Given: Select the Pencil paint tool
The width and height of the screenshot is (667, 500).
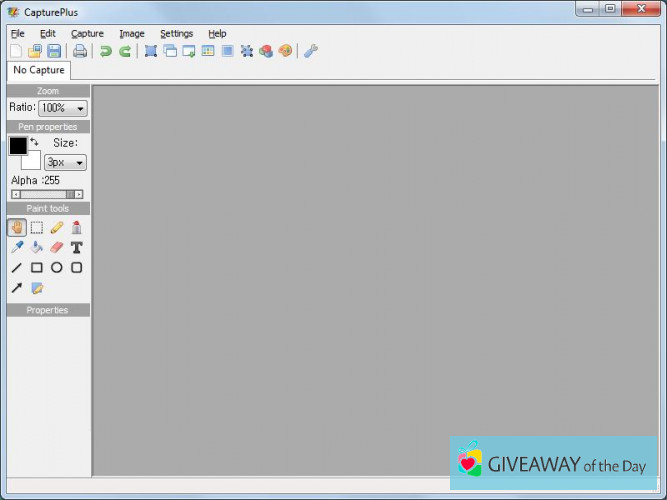Looking at the screenshot, I should [57, 228].
